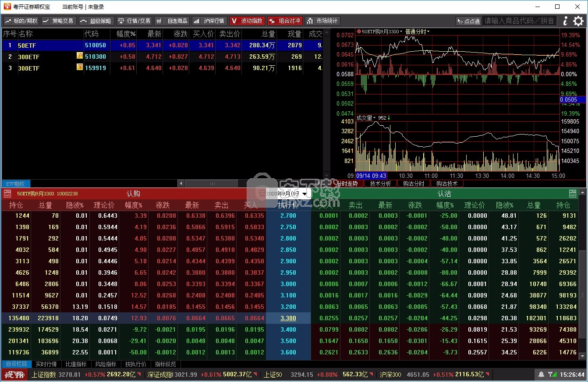Switch to the 购沽分时 tab
This screenshot has width=588, height=382.
pos(414,184)
